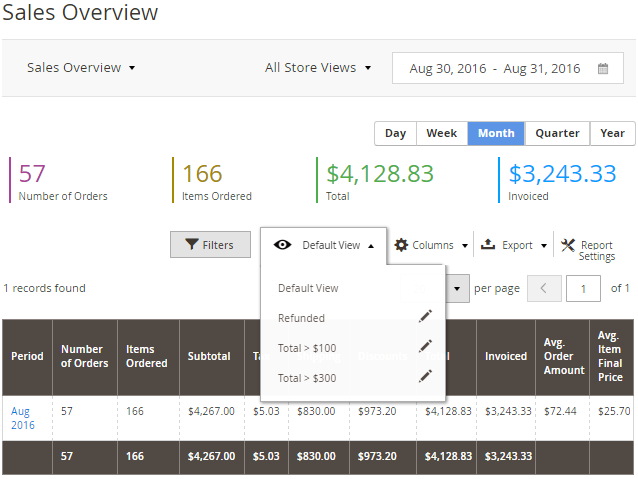Expand the Sales Overview report dropdown
The height and width of the screenshot is (479, 638).
(81, 68)
